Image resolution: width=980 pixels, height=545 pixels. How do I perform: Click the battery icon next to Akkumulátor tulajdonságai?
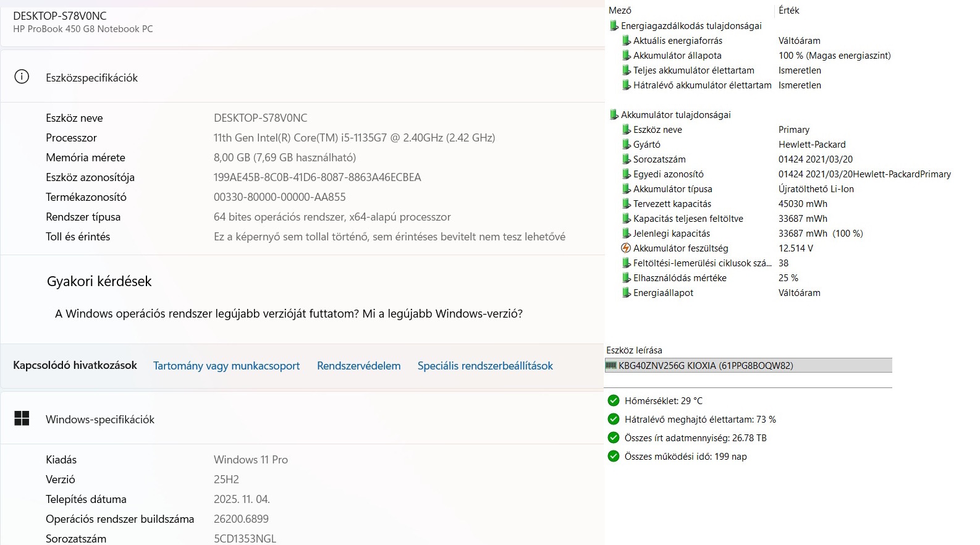click(x=614, y=115)
